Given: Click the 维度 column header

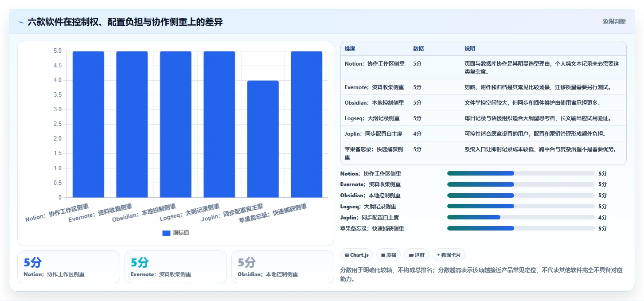Looking at the screenshot, I should coord(350,49).
